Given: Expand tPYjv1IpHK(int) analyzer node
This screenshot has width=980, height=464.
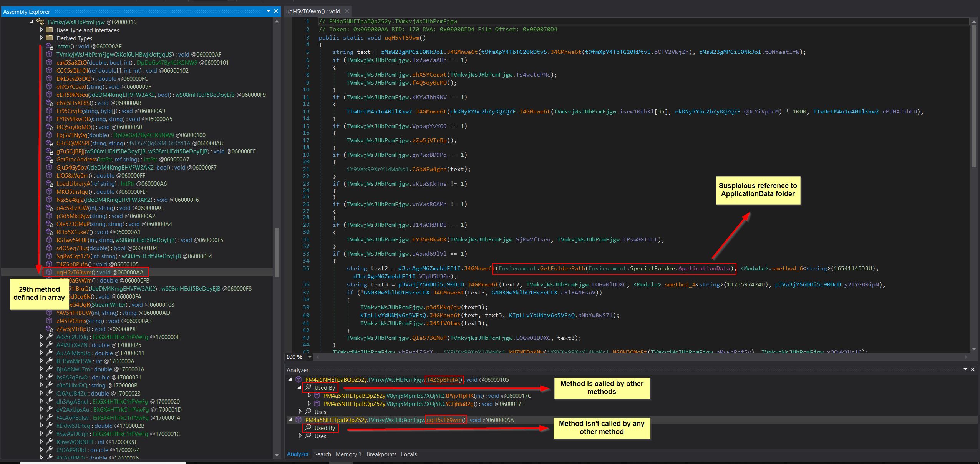Looking at the screenshot, I should [x=309, y=395].
